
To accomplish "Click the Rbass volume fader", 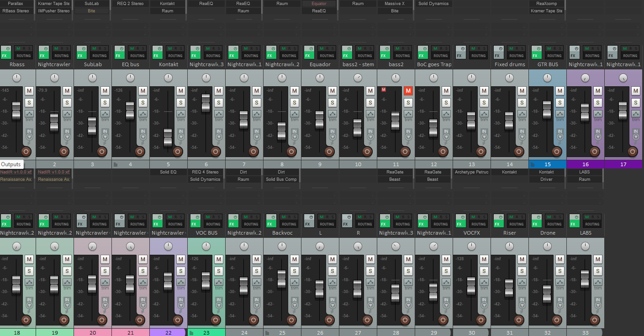I will [16, 110].
